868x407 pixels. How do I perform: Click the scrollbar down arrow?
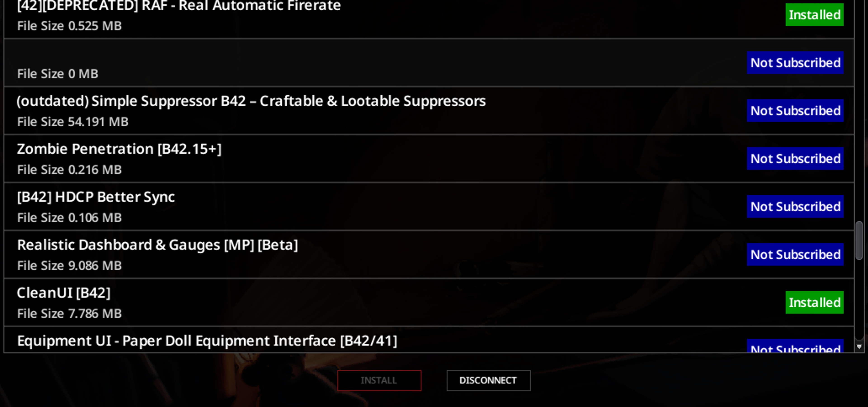859,346
